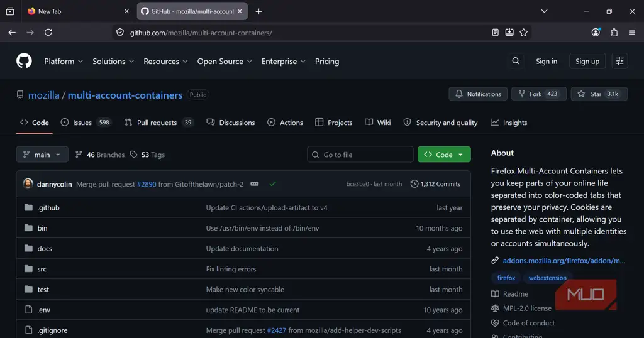Close the GitHub mozilla tab
The width and height of the screenshot is (644, 338).
(240, 11)
